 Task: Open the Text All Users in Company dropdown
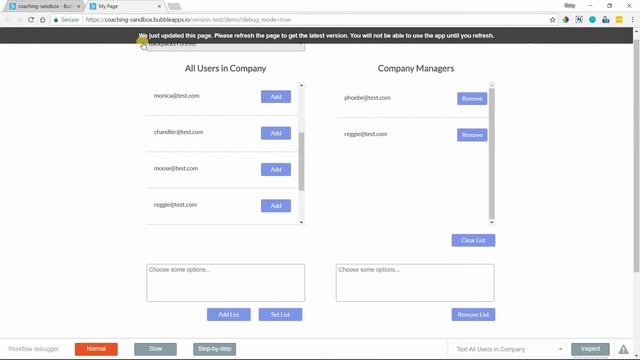509,349
